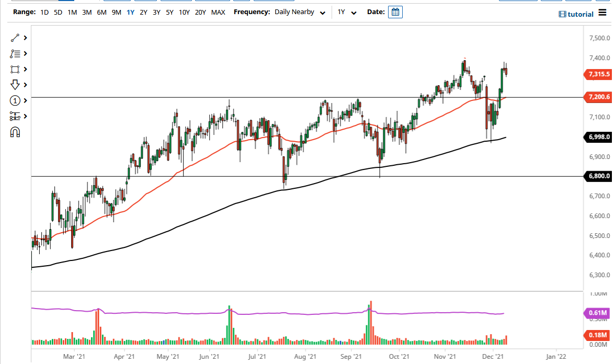Switch on the MAX range setting
614x364 pixels.
pyautogui.click(x=218, y=12)
